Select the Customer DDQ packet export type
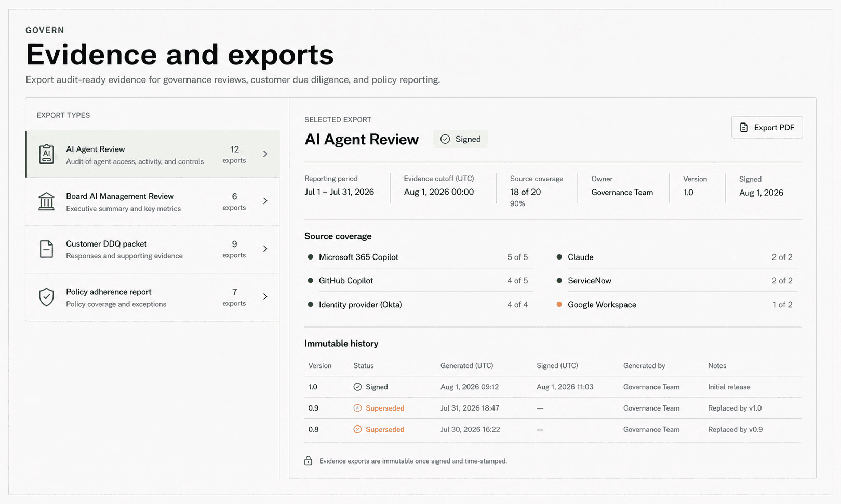841x504 pixels. [153, 249]
